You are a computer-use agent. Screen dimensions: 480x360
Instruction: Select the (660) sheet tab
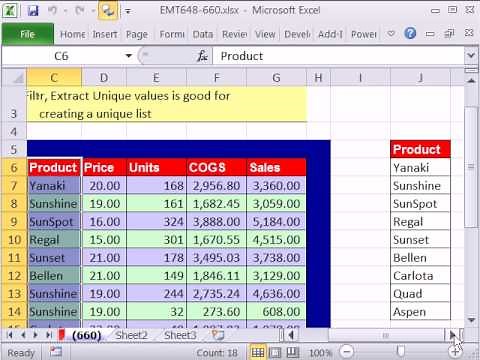86,335
